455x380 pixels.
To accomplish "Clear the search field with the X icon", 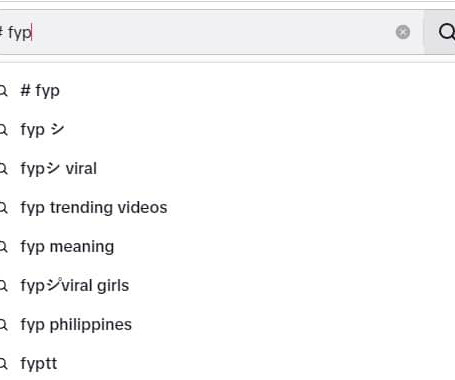I will pos(403,32).
